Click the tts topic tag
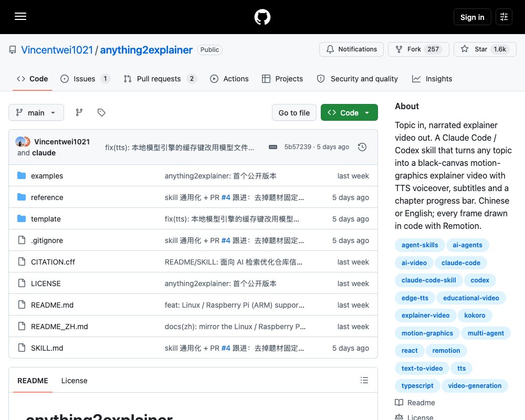The width and height of the screenshot is (525, 420). pos(461,368)
